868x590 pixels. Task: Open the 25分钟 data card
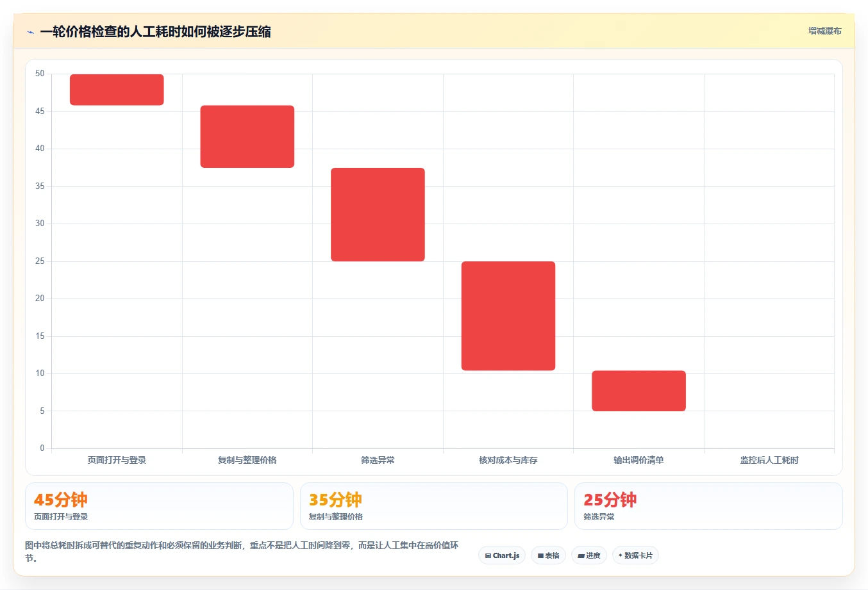point(708,506)
